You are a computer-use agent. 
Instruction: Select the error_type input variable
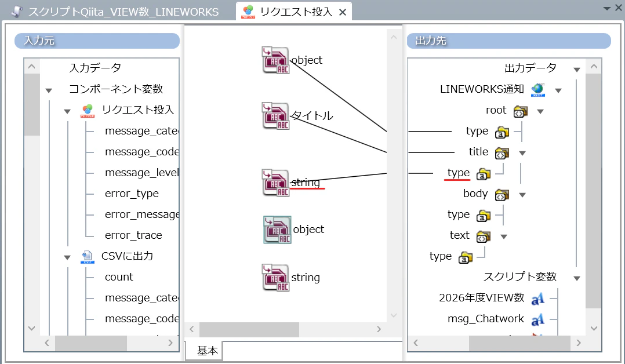pos(132,194)
